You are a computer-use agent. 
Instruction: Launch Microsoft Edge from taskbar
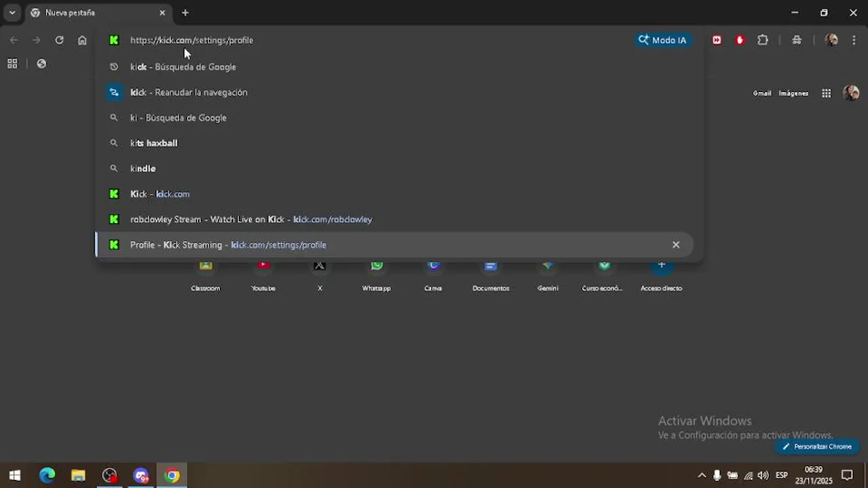(47, 476)
